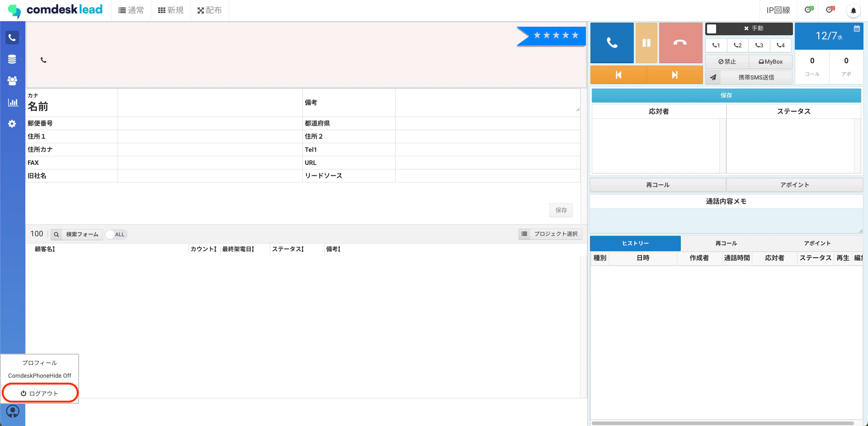Image resolution: width=868 pixels, height=426 pixels.
Task: Click the horizontal scrollbar under the history table
Action: [722, 423]
